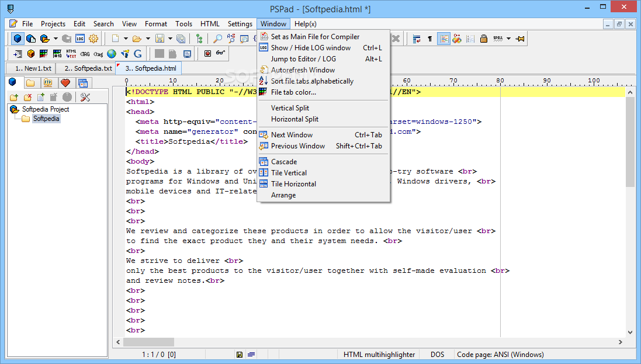
Task: Choose Cascade from Window menu
Action: click(x=323, y=161)
